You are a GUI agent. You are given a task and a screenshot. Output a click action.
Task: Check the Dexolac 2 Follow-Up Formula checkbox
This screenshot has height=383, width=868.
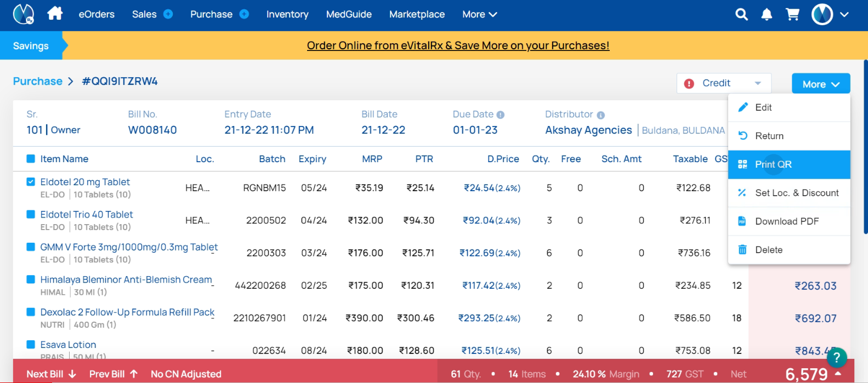(31, 312)
